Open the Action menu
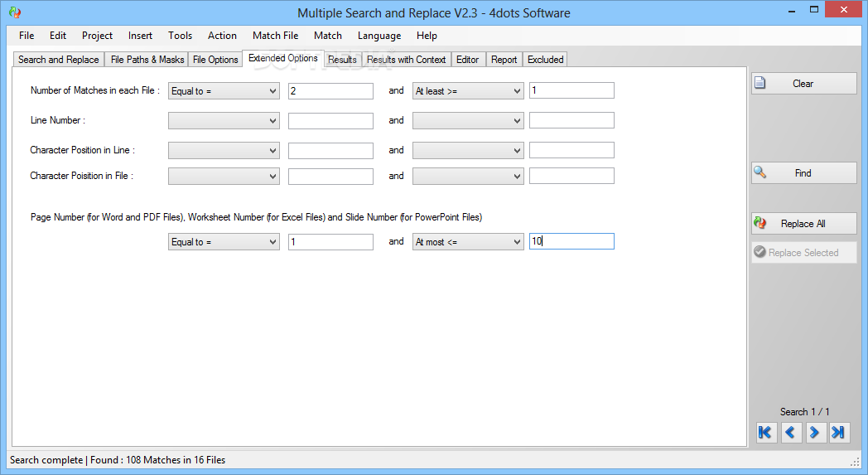The height and width of the screenshot is (475, 868). click(x=222, y=36)
